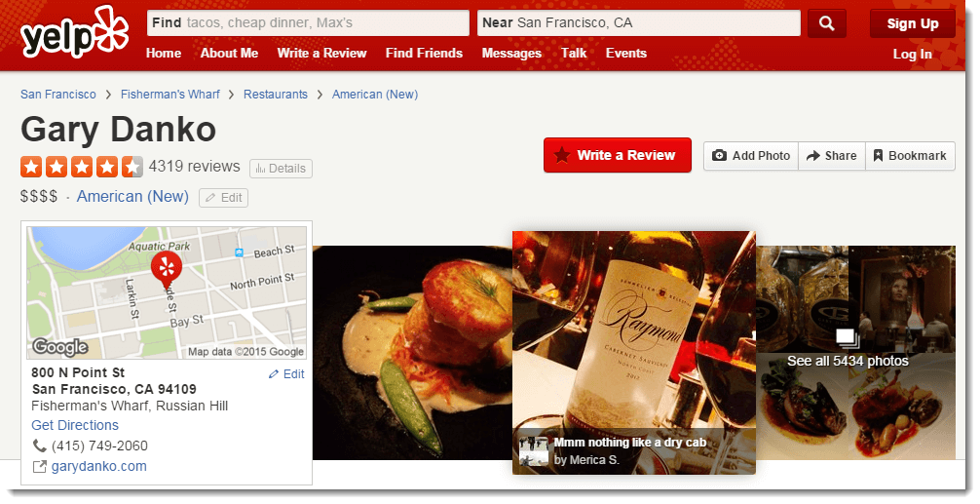Image resolution: width=980 pixels, height=504 pixels.
Task: Click the Share button
Action: click(832, 156)
